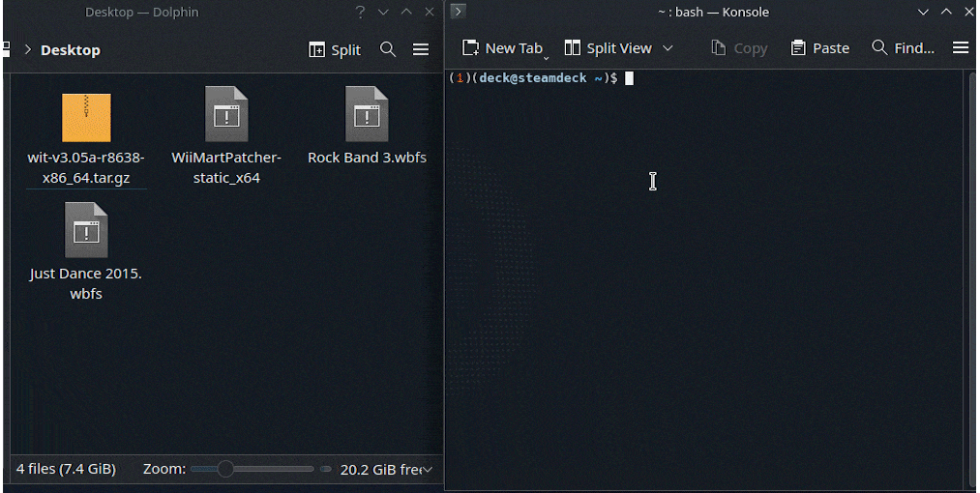Open a New Tab in Konsole
Screen dimensions: 980x493
502,48
